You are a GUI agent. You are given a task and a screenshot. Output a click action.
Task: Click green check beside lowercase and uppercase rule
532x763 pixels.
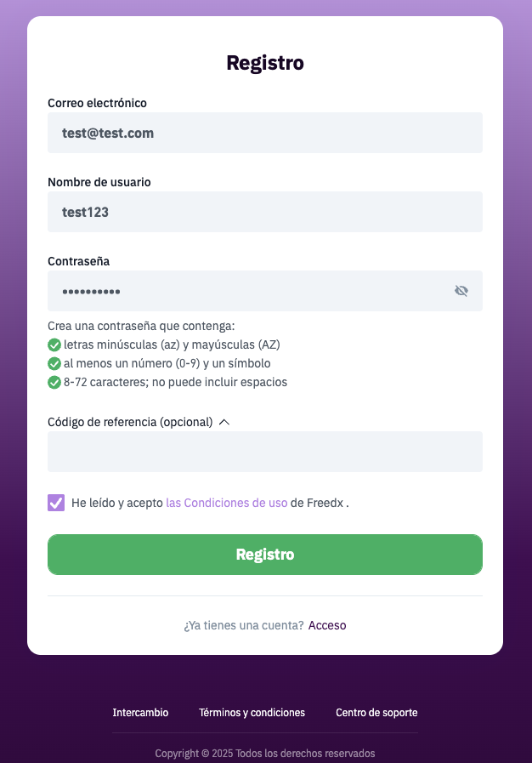[x=54, y=345]
